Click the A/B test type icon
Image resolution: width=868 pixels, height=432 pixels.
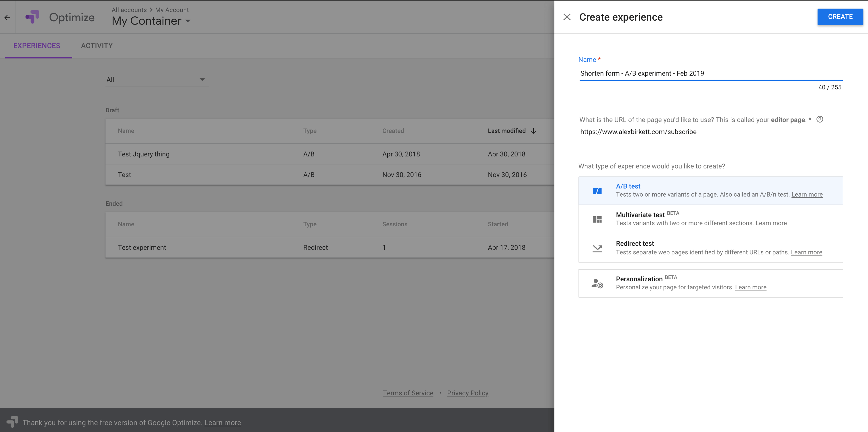coord(597,190)
